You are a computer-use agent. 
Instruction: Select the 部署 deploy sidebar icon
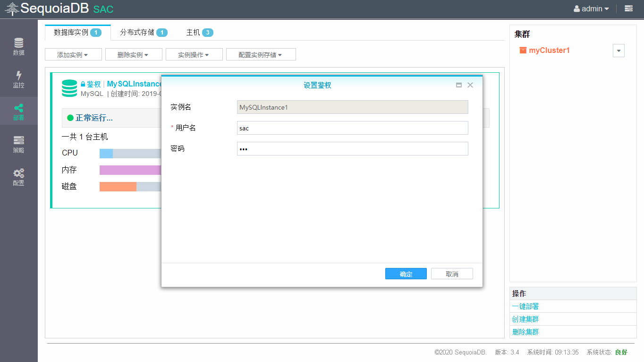pos(18,112)
